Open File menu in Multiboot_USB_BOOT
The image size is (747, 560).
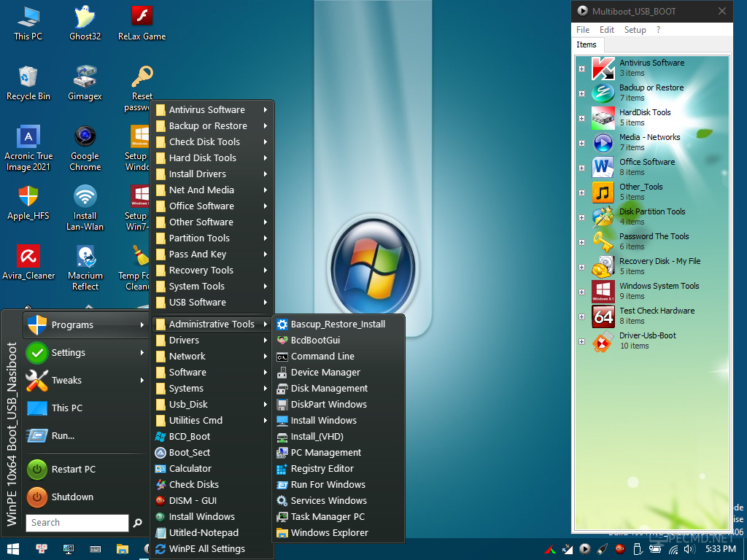click(583, 29)
